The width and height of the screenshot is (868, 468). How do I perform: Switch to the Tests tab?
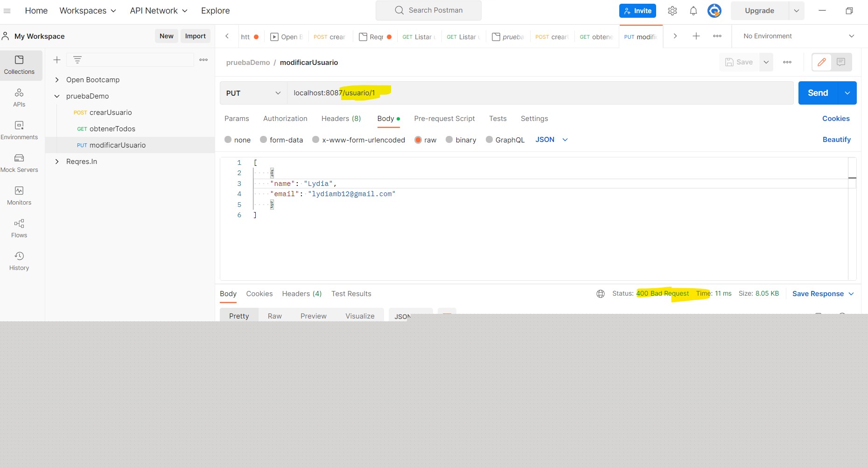click(x=498, y=119)
